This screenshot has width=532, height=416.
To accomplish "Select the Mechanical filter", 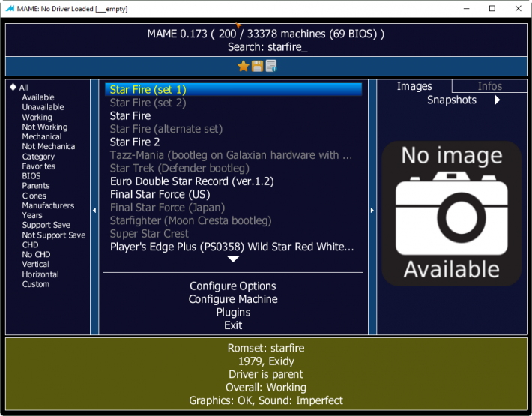I will coord(42,136).
